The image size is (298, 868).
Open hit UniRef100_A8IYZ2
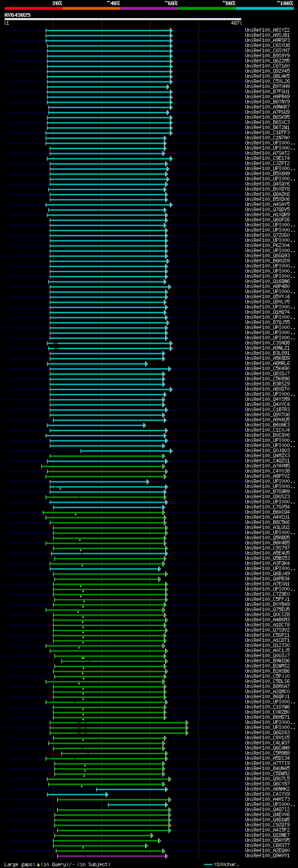click(x=267, y=30)
